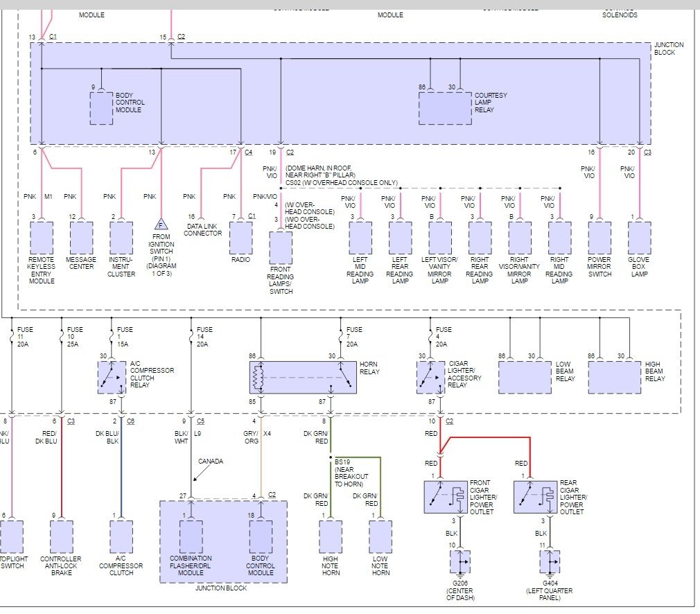
Task: Click the Instrument Cluster component box
Action: [121, 238]
